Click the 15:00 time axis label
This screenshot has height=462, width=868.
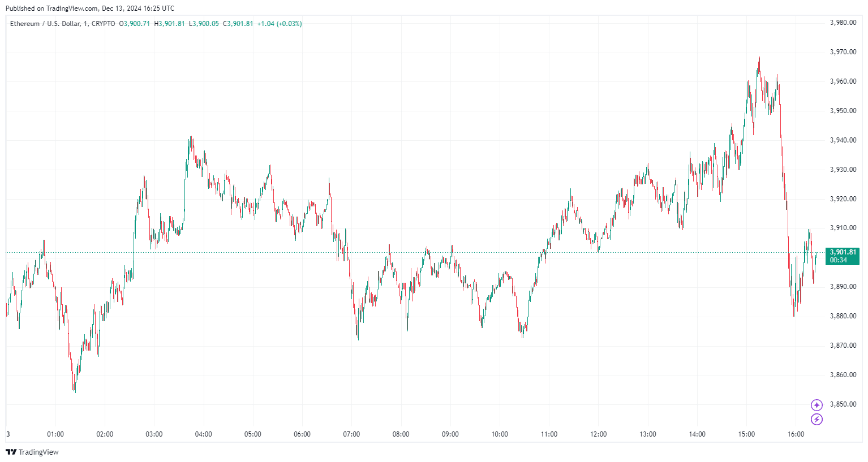[746, 434]
